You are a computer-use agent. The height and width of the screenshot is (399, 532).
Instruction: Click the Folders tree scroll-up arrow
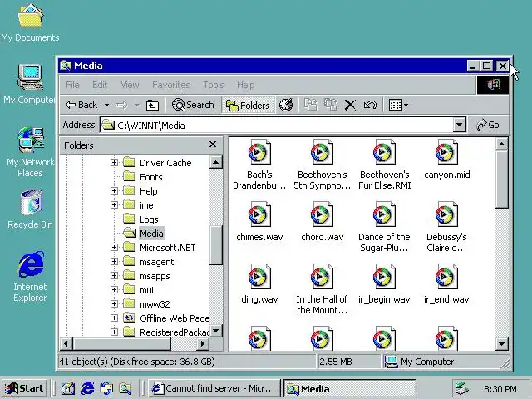pos(216,162)
